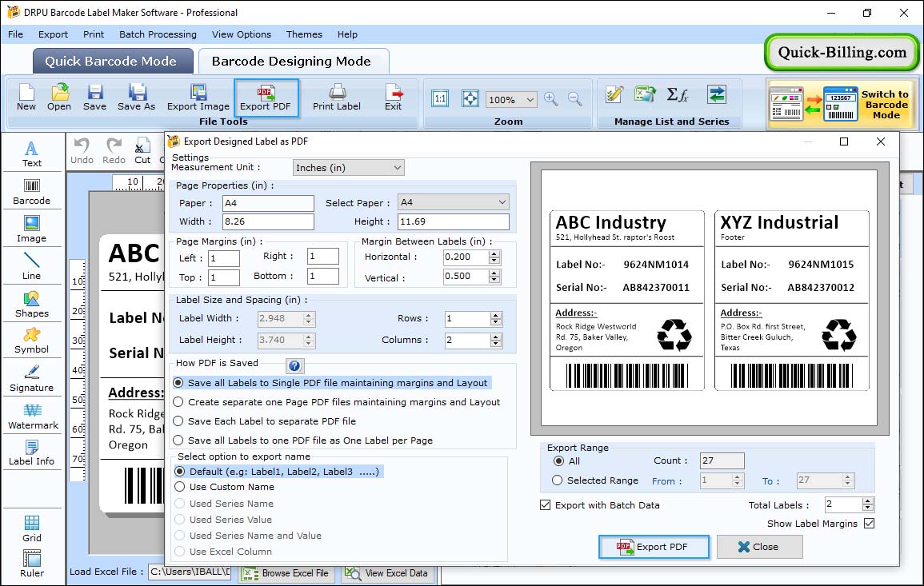The width and height of the screenshot is (924, 586).
Task: Open the Excel list manage icon
Action: tap(646, 94)
